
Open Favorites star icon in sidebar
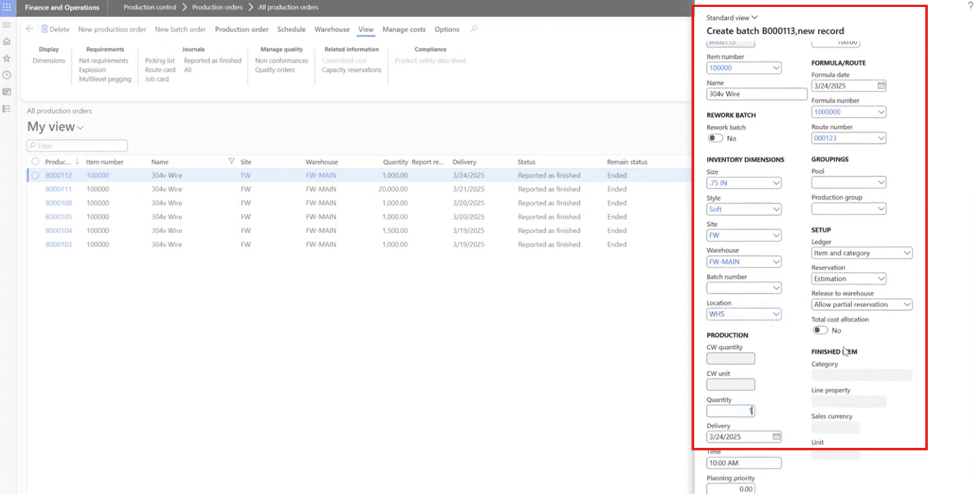(x=7, y=58)
